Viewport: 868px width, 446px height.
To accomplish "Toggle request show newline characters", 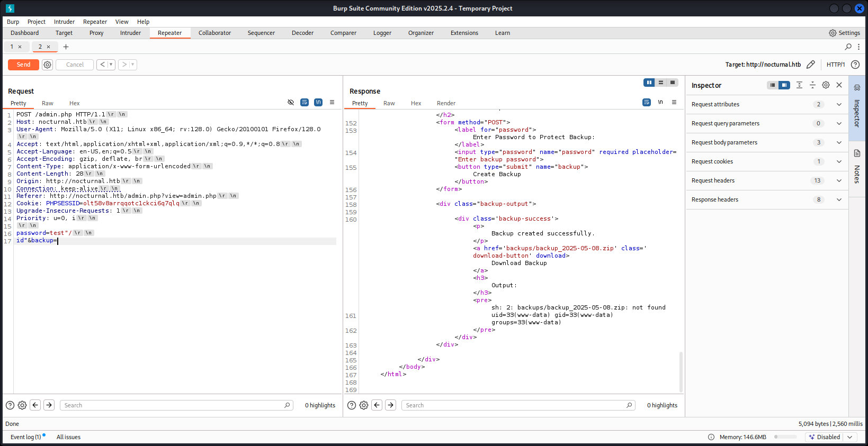I will tap(318, 102).
